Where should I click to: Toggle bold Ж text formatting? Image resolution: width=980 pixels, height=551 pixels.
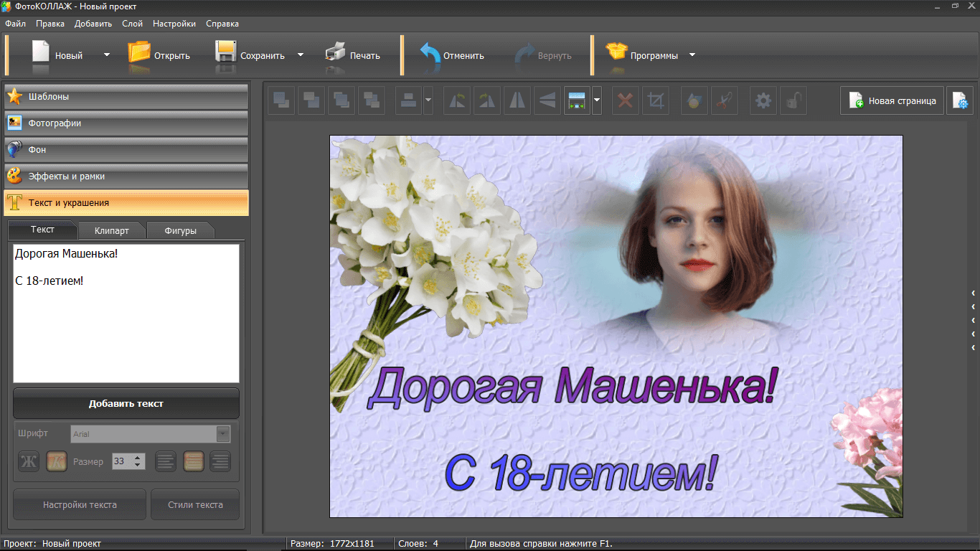pyautogui.click(x=29, y=461)
